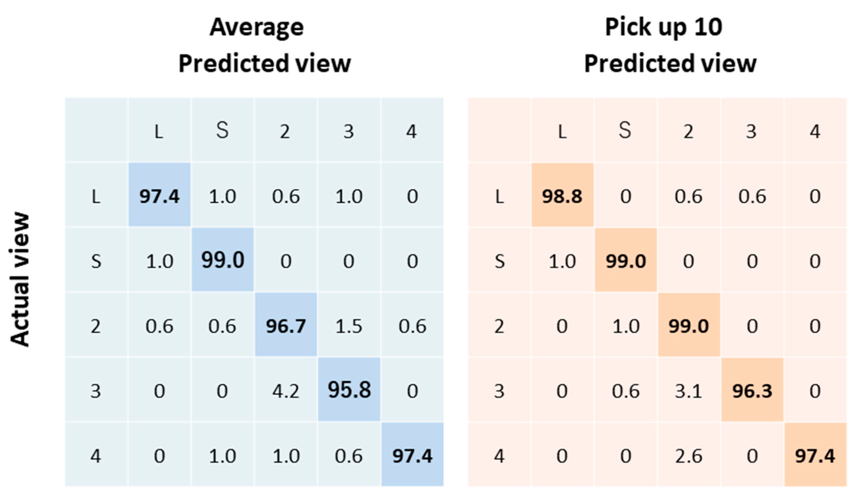Image resolution: width=868 pixels, height=502 pixels.
Task: Click the 3.1 value in Pick up 10
Action: click(x=688, y=391)
